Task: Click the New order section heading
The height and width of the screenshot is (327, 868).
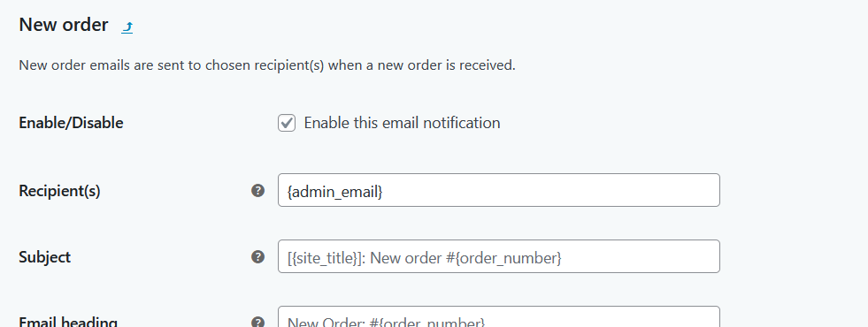Action: 64,25
